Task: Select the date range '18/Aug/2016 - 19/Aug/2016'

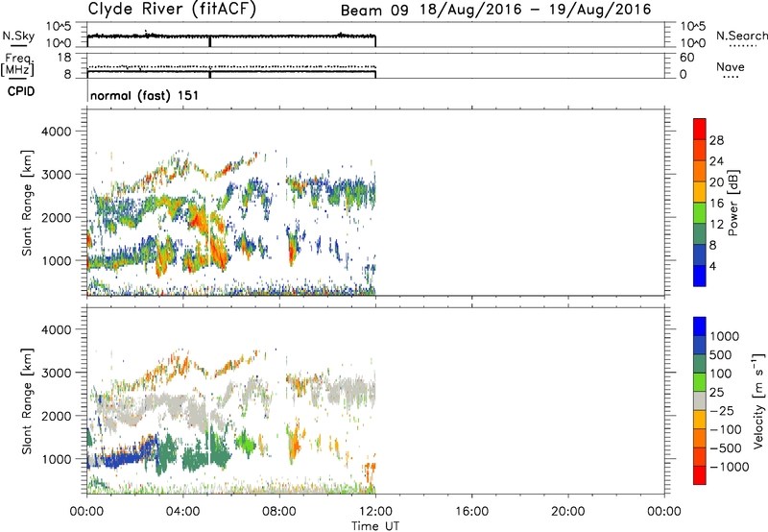Action: (x=536, y=10)
